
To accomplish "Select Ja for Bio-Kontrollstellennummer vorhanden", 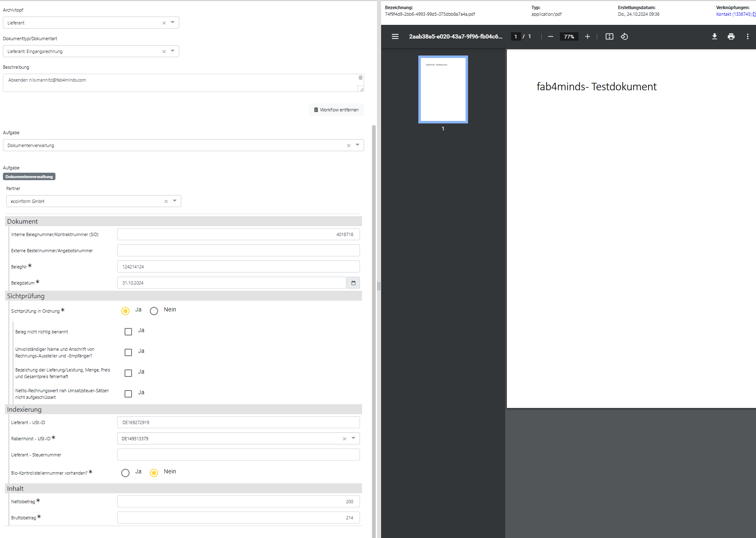I will pos(125,473).
